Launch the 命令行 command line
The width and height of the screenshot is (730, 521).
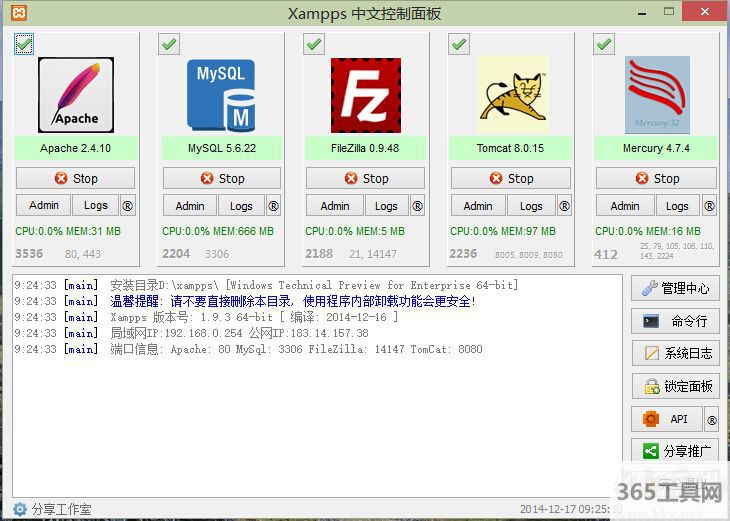point(676,321)
